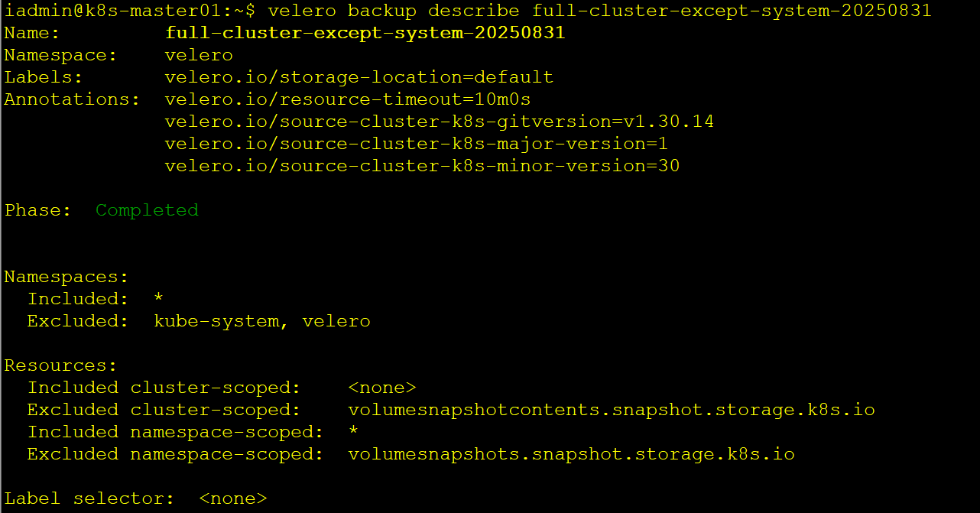Click the velero backup describe command text
Screen dimensions: 980x513
(x=599, y=11)
